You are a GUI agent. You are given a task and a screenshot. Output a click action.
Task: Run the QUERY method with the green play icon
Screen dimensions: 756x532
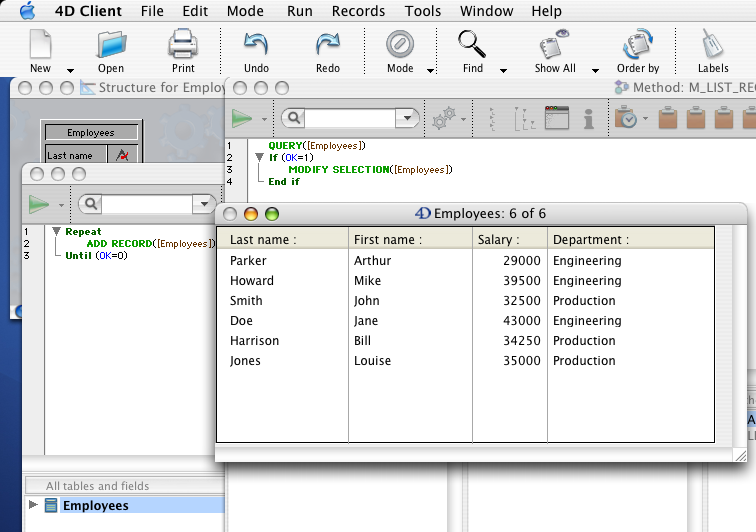click(242, 118)
